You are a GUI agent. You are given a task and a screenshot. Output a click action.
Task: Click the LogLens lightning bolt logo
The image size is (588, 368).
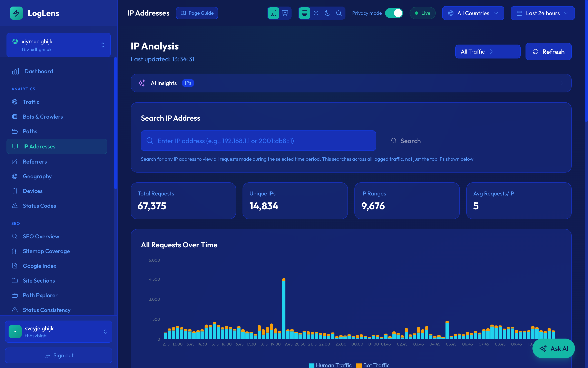point(16,13)
